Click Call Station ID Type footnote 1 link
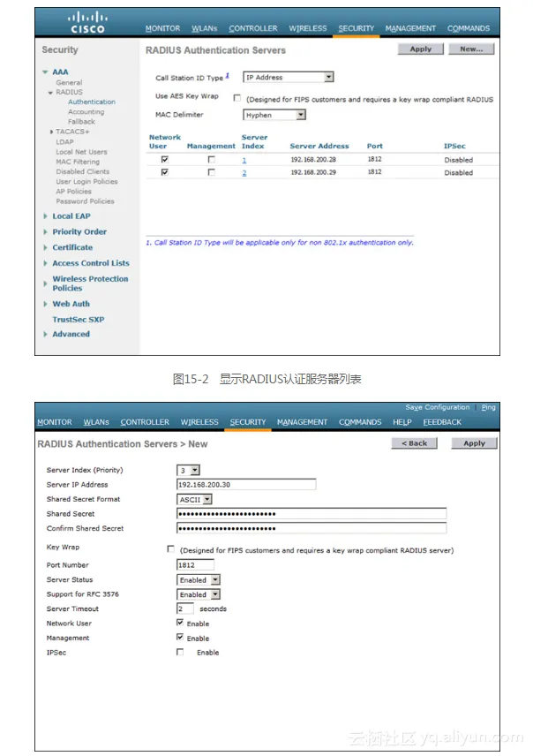533x756 pixels. [227, 76]
